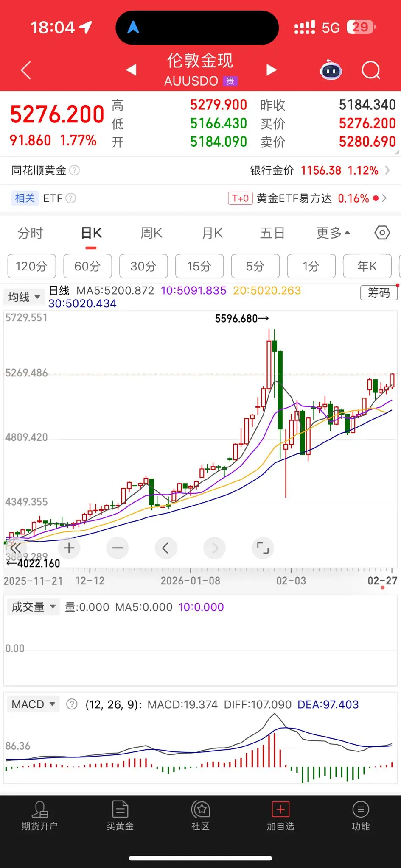Choose 30分 period button
The image size is (401, 868).
[x=143, y=266]
